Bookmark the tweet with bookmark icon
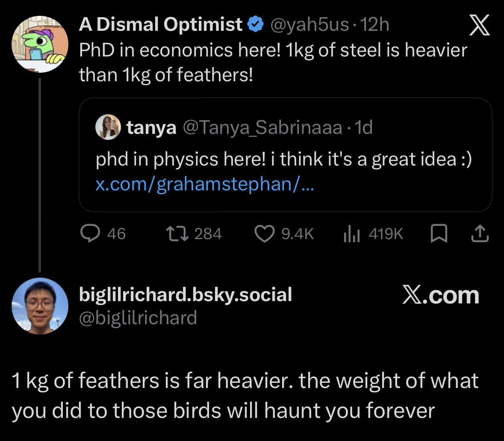Viewport: 504px width, 441px height. pos(439,234)
